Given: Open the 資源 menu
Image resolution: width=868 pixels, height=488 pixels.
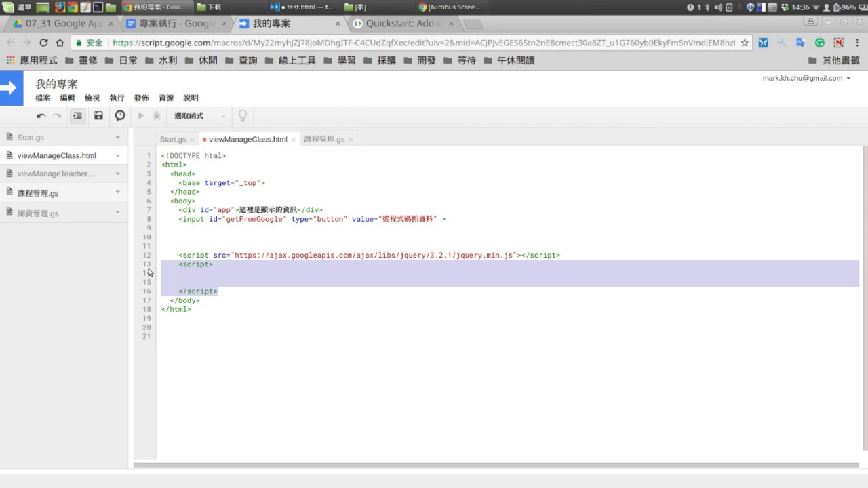Looking at the screenshot, I should 166,98.
